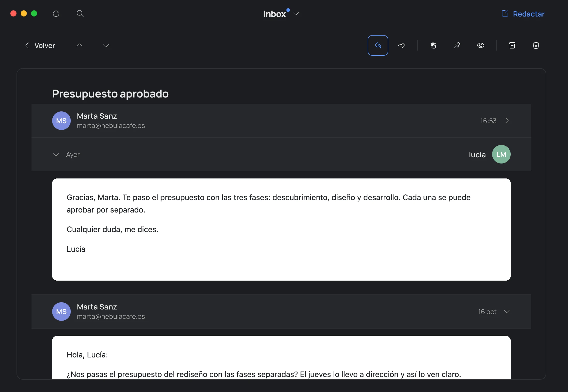
Task: Delete the conversation with the trash icon
Action: pos(536,45)
